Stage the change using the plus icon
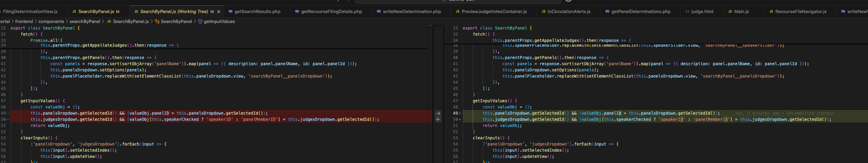Image resolution: width=868 pixels, height=163 pixels. point(438,119)
